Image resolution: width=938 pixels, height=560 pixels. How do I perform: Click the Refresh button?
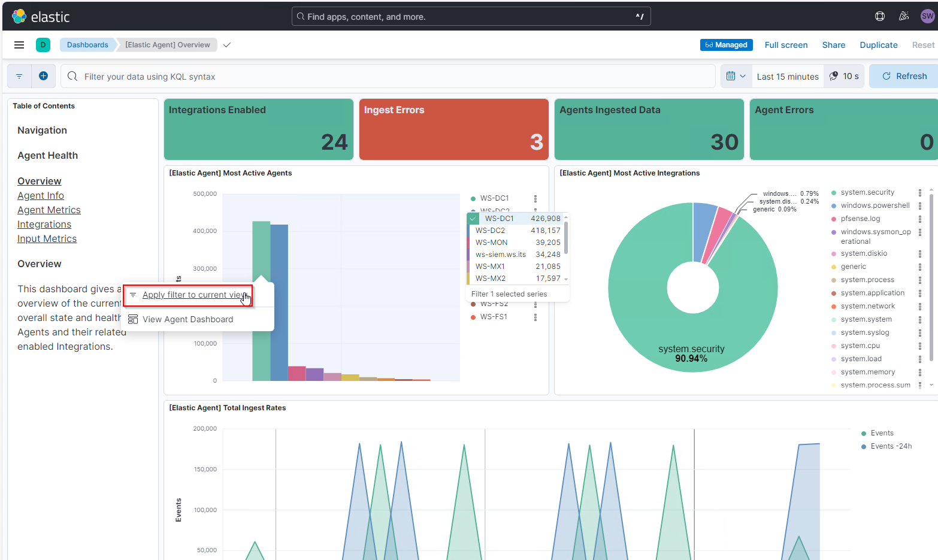point(903,76)
